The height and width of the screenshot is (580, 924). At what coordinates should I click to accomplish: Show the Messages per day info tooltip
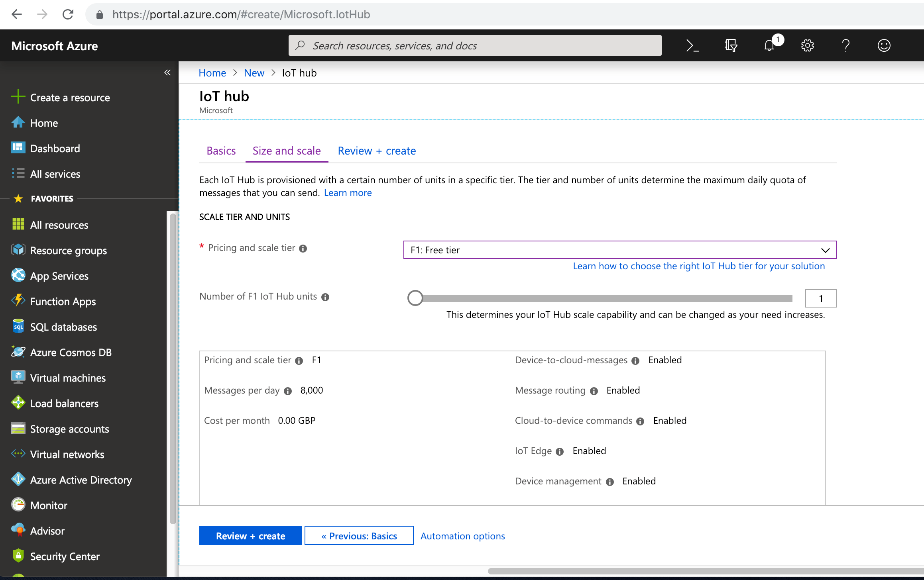[x=288, y=391]
